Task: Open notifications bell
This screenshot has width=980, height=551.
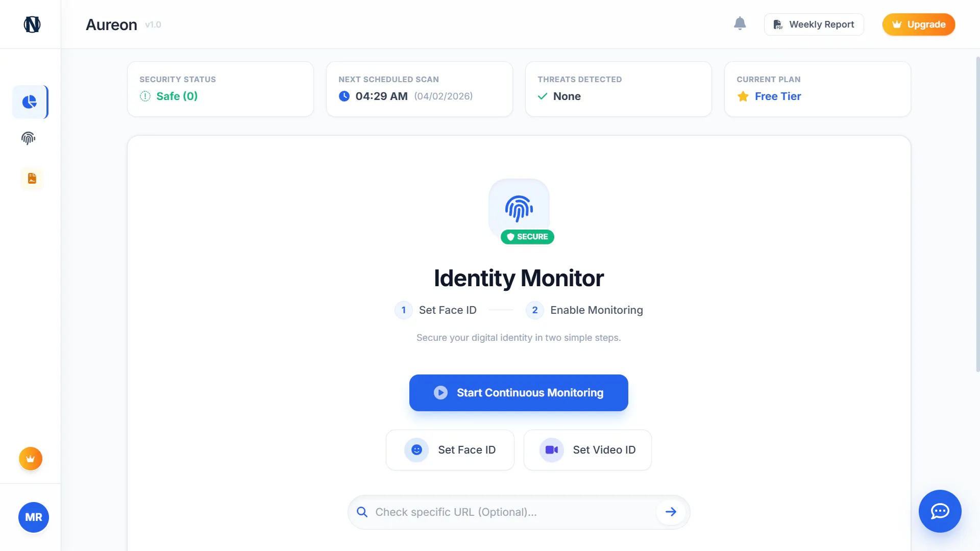Action: 740,23
